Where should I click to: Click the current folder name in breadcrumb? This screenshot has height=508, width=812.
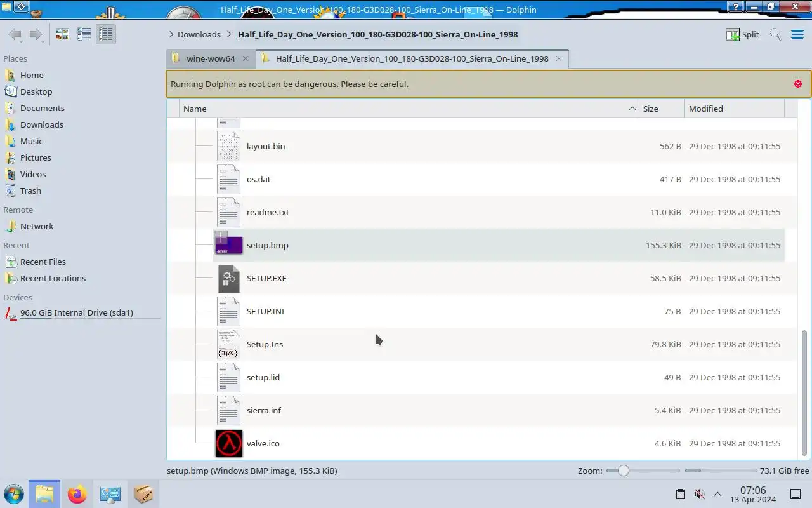point(377,34)
